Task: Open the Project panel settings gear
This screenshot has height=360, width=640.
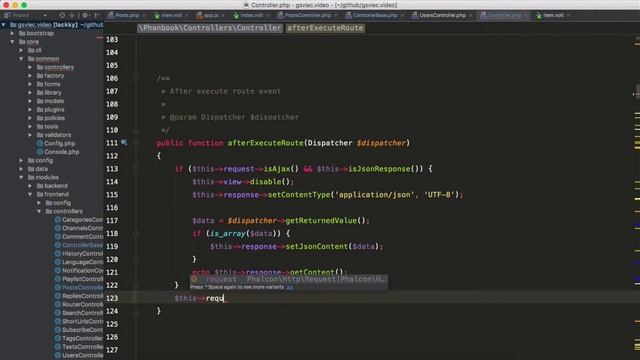Action: pyautogui.click(x=85, y=15)
